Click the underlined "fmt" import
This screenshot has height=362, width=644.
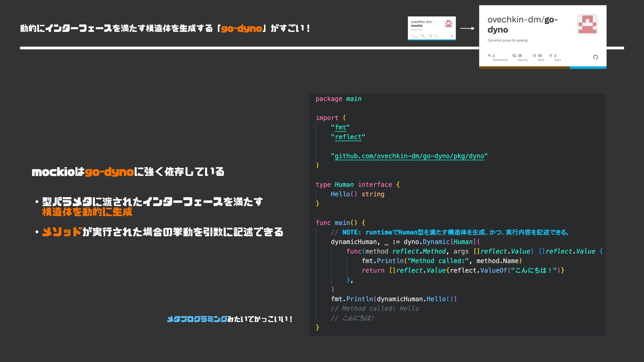click(340, 127)
